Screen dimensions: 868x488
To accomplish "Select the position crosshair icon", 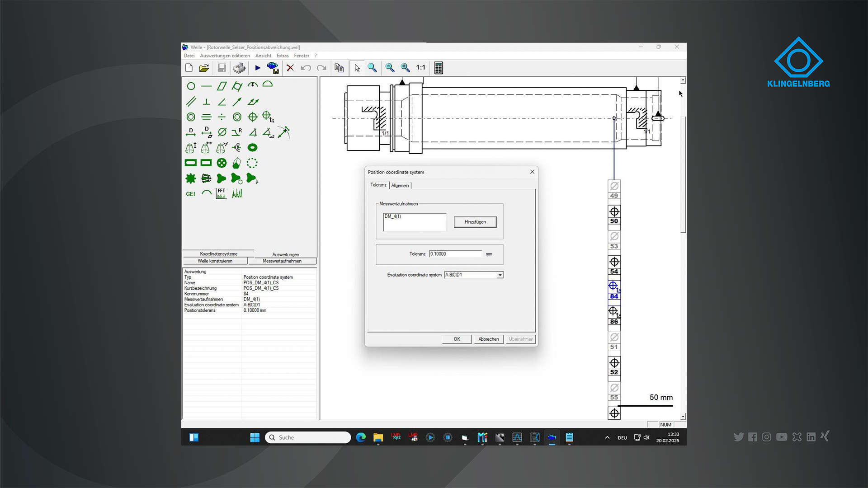I will coord(253,117).
